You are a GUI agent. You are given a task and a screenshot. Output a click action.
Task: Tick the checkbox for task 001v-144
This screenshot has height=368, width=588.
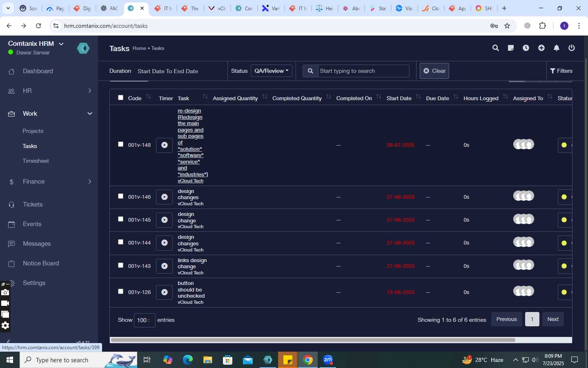tap(120, 242)
